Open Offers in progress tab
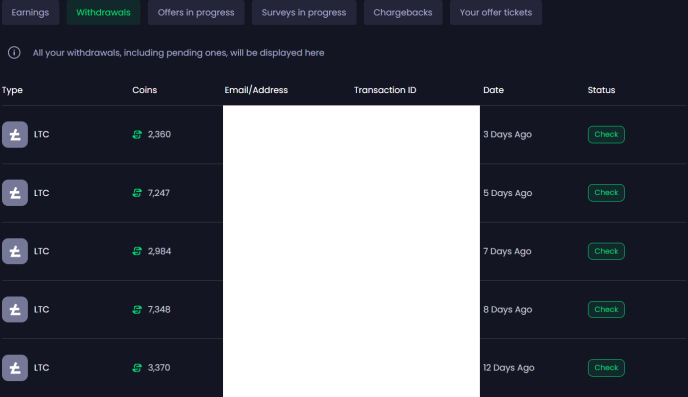 point(196,12)
